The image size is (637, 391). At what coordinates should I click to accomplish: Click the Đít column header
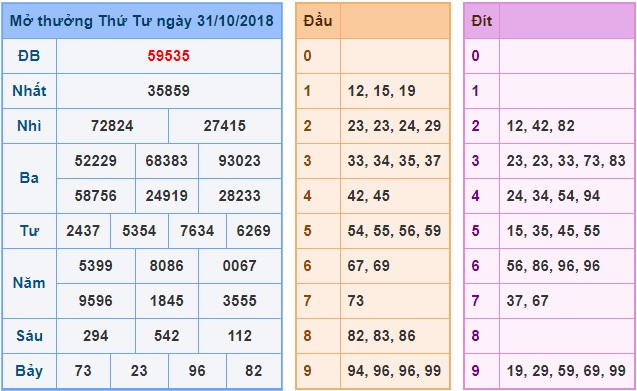click(482, 21)
